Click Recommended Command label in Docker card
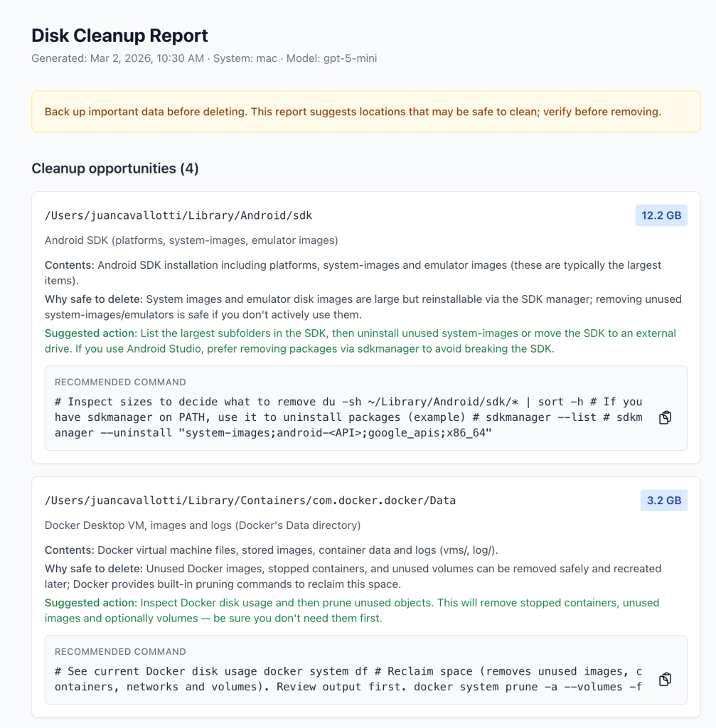 (120, 651)
